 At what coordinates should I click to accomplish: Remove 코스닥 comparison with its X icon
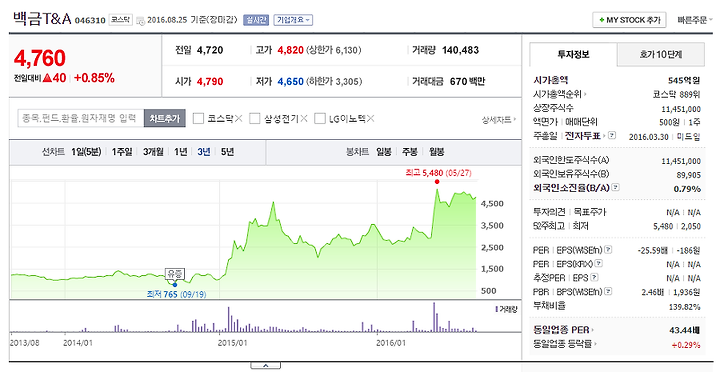coord(238,118)
